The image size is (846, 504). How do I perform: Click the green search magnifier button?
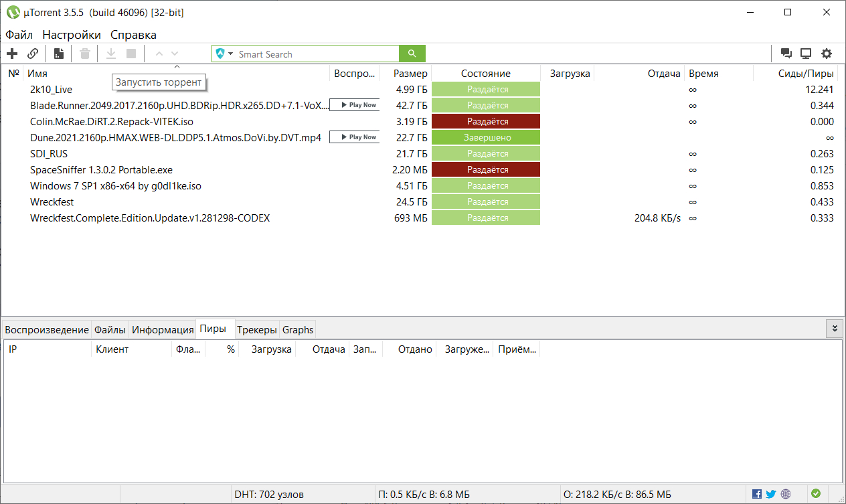(412, 54)
